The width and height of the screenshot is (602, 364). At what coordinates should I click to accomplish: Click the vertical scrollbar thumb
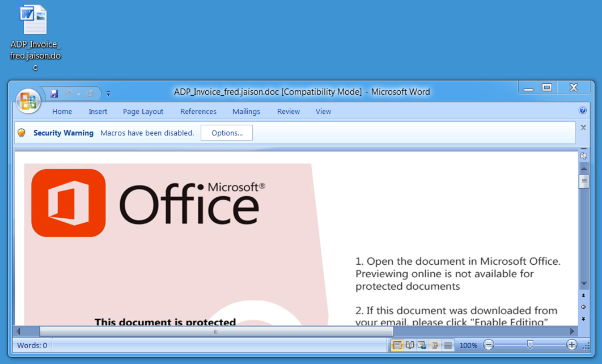584,181
